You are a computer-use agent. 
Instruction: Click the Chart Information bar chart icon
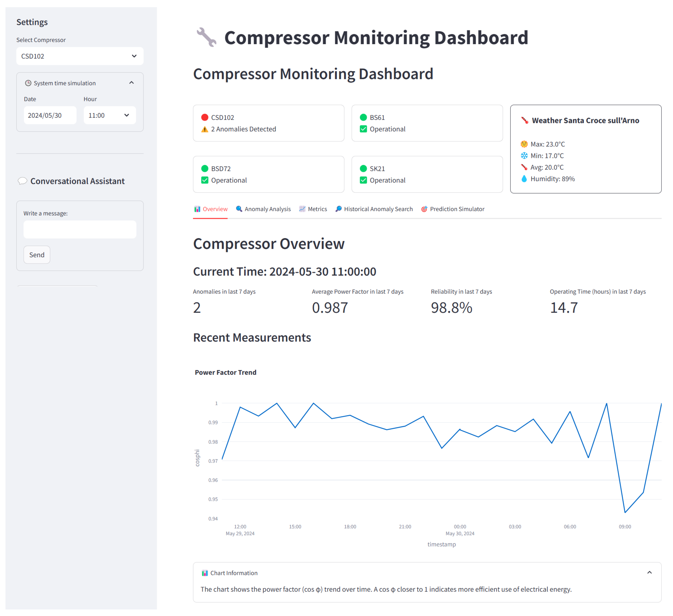coord(205,573)
